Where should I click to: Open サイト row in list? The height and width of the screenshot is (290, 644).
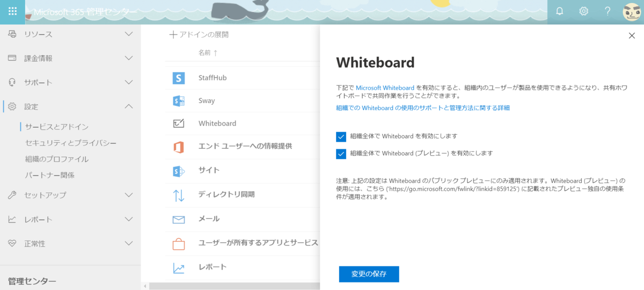click(x=243, y=171)
